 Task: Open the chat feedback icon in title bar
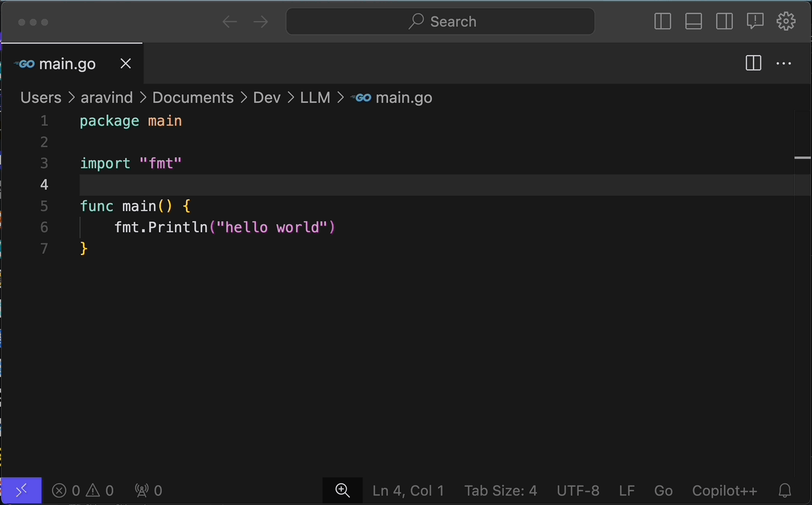click(755, 22)
